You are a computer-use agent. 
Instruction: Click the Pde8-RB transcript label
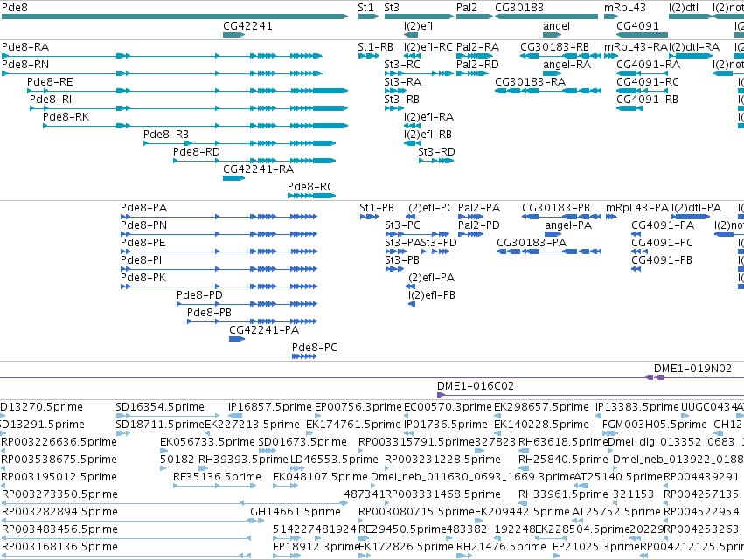(166, 135)
